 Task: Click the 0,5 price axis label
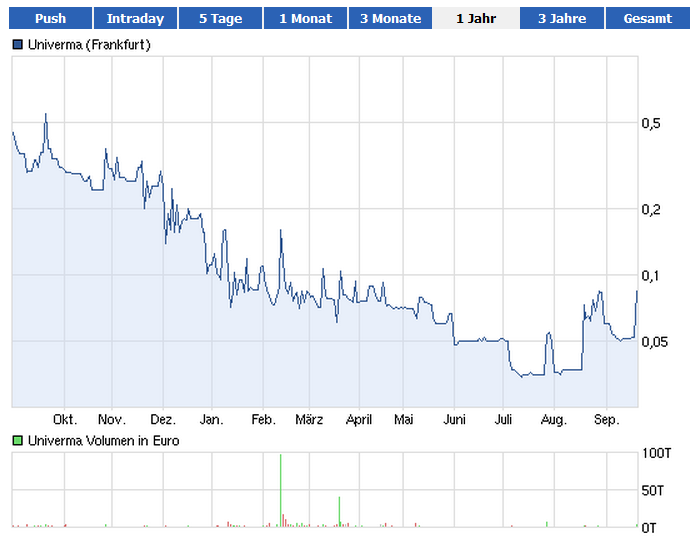(651, 123)
